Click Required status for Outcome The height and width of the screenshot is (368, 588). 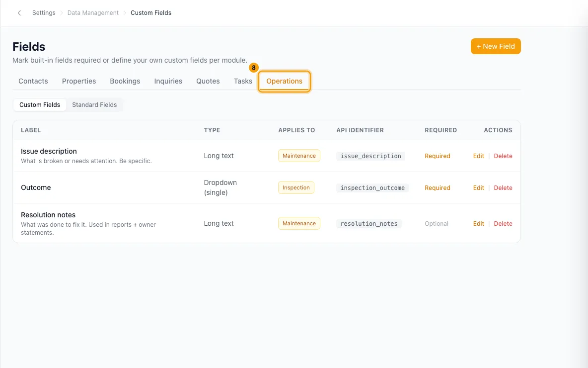pyautogui.click(x=437, y=188)
